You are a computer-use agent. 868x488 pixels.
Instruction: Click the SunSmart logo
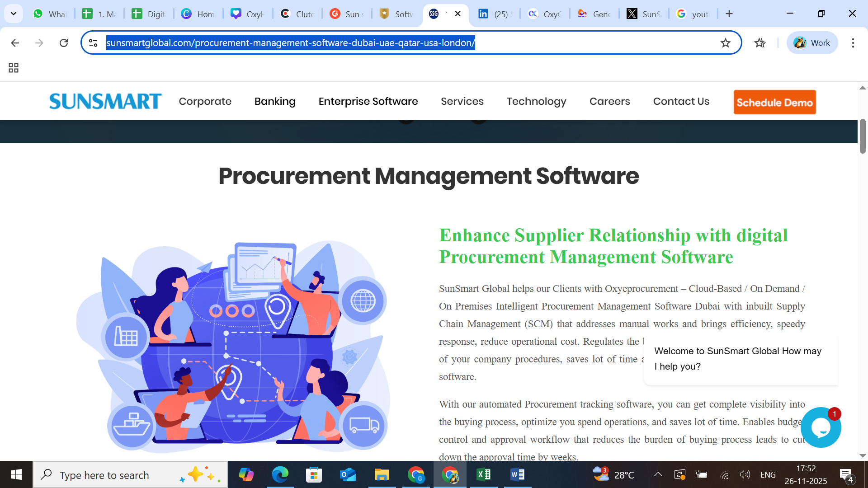[105, 101]
